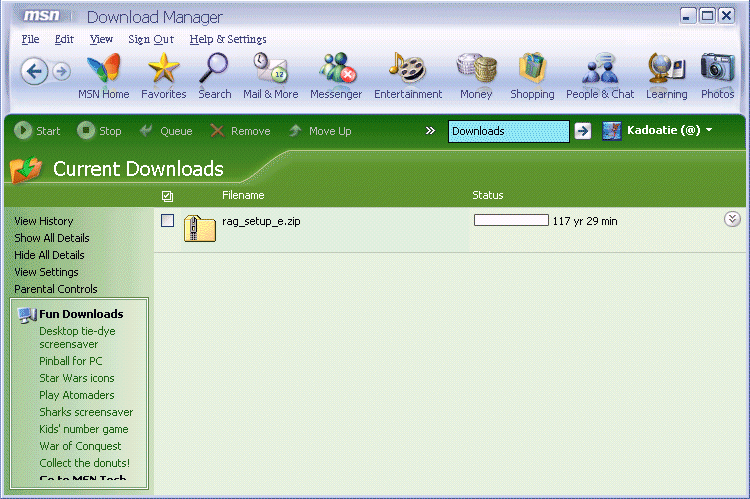Viewport: 750px width, 499px height.
Task: Open Parental Controls link
Action: tap(55, 289)
